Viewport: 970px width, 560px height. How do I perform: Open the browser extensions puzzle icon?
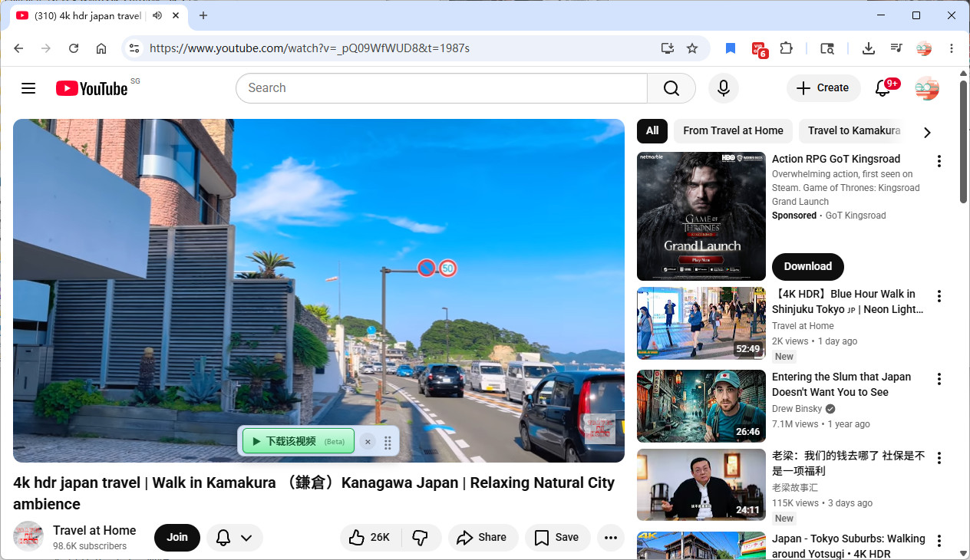tap(786, 48)
